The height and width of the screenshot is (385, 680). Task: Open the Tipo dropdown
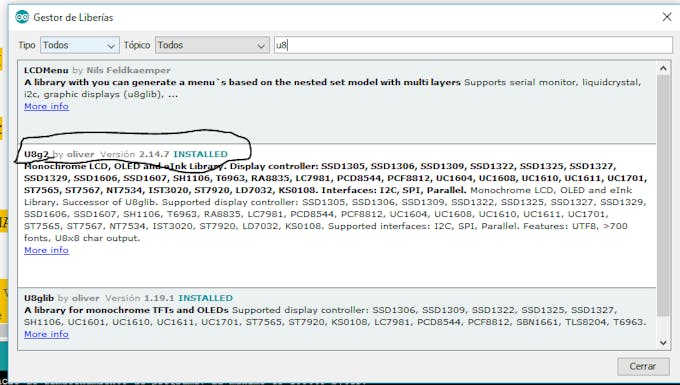click(x=80, y=45)
